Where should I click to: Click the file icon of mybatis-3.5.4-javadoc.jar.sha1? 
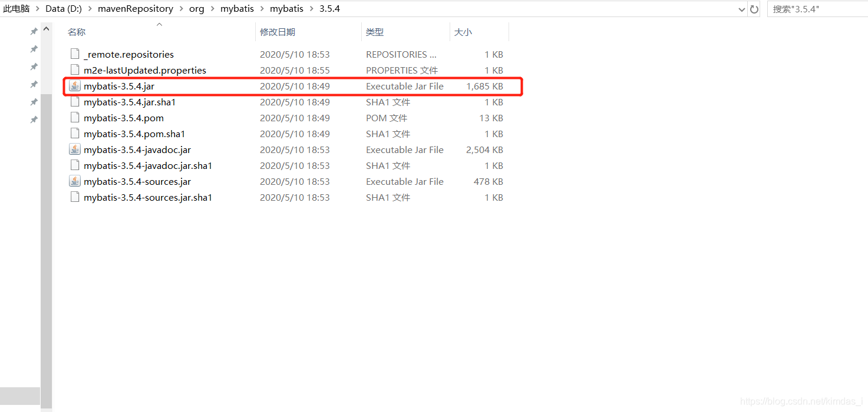tap(75, 165)
